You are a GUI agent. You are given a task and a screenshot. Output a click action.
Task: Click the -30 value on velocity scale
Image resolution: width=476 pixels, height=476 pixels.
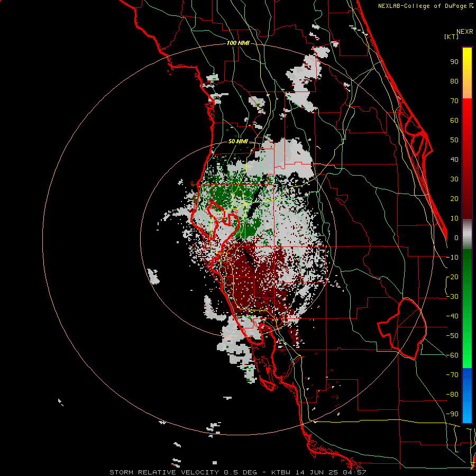(x=452, y=297)
